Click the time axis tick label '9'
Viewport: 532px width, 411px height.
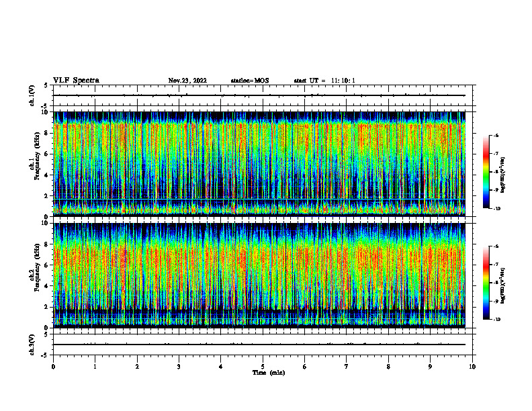coord(430,367)
